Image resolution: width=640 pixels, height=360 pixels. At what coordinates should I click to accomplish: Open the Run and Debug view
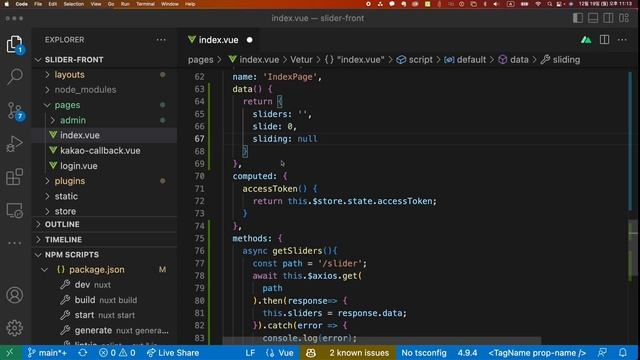click(15, 144)
